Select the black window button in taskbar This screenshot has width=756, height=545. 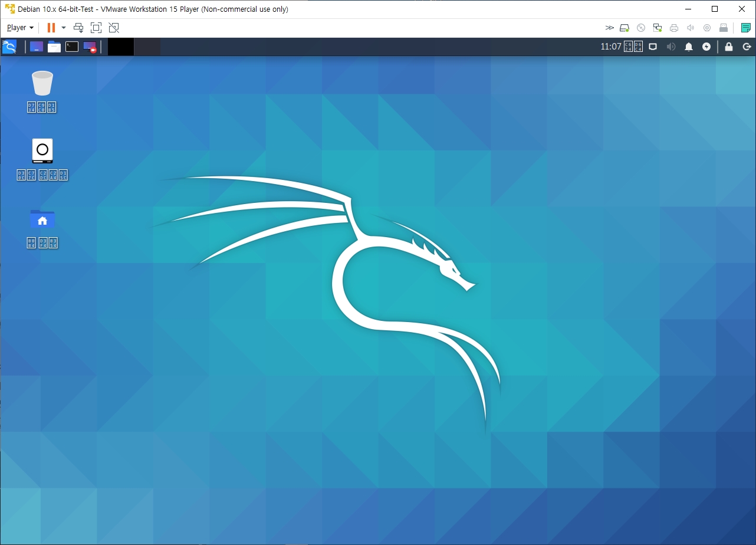coord(121,47)
